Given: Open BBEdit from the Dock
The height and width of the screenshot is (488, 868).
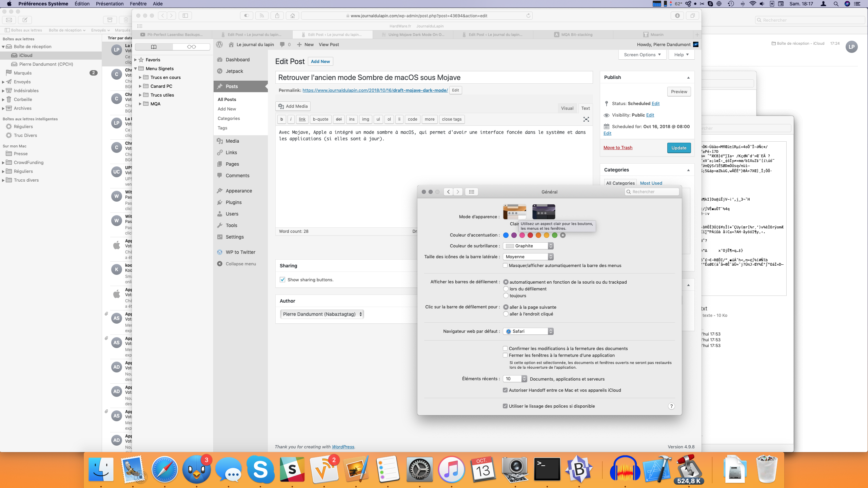Looking at the screenshot, I should pos(579,470).
